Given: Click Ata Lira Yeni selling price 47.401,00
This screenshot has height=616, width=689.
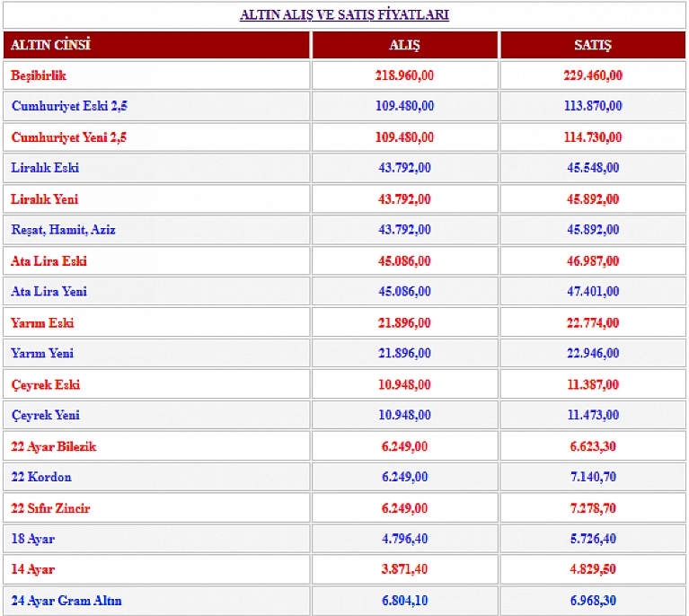Looking at the screenshot, I should [592, 292].
